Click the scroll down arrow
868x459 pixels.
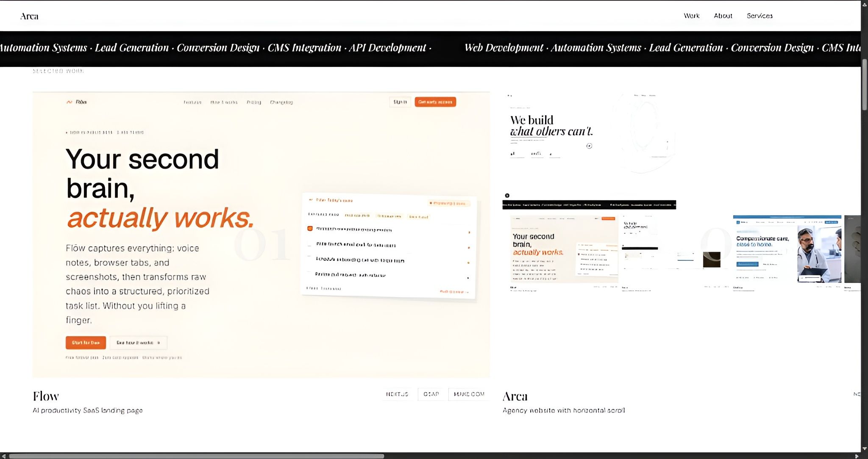(865, 448)
